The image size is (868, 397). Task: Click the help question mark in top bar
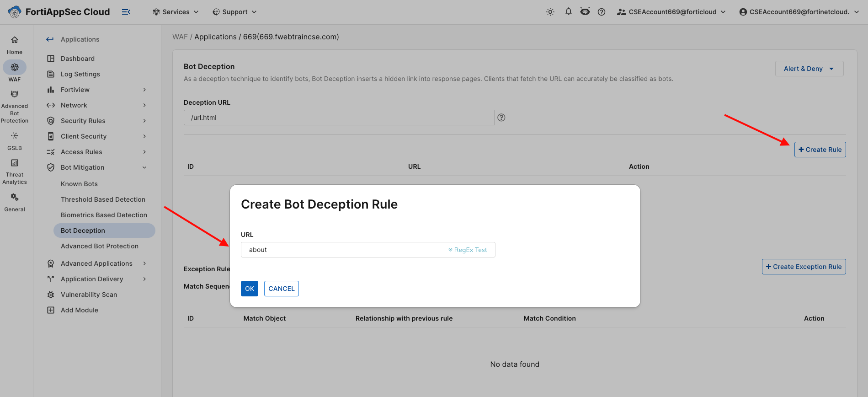[602, 12]
